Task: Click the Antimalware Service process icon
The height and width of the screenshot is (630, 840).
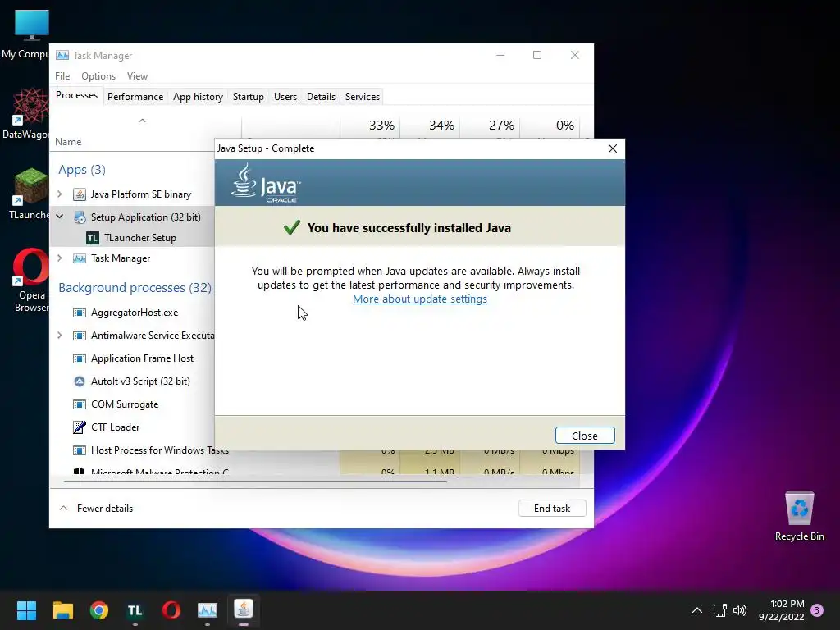Action: click(80, 336)
